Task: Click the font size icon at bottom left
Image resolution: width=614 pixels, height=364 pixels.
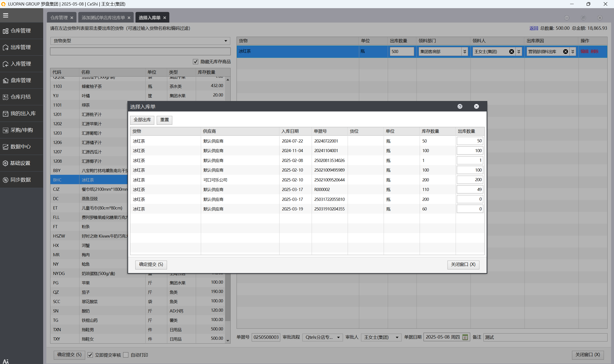Action: (x=6, y=361)
